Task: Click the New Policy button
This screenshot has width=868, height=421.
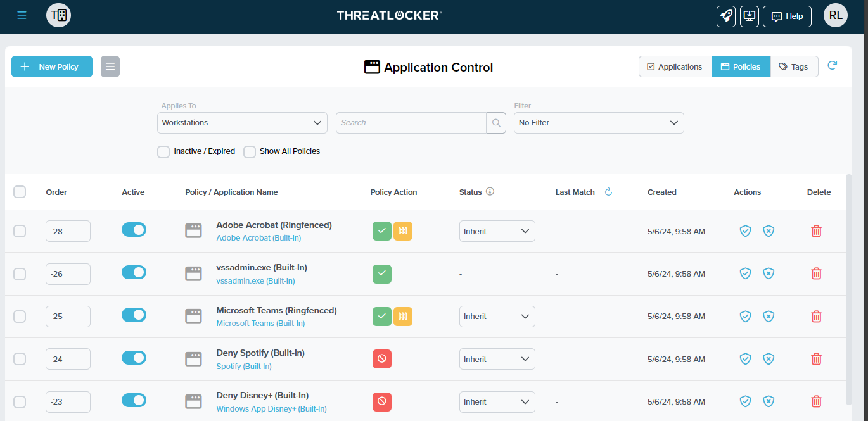Action: tap(52, 66)
